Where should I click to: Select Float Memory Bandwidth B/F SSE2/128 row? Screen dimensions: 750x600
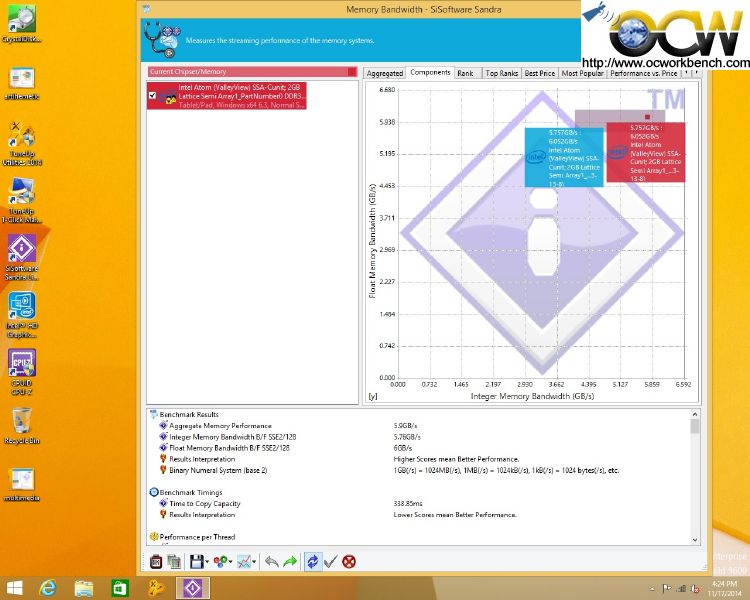tap(229, 448)
